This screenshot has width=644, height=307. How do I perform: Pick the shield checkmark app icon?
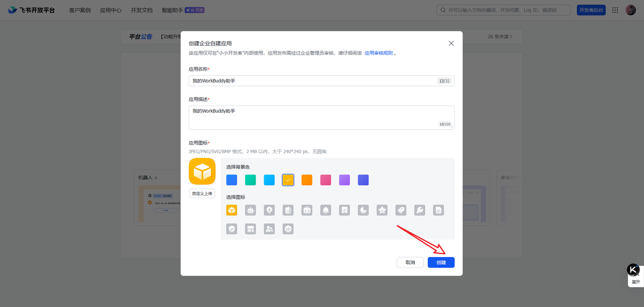231,229
